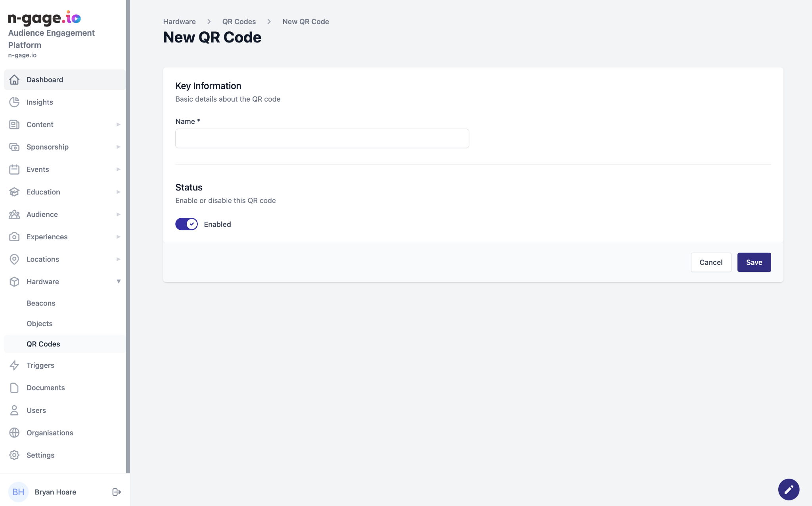Collapse the Hardware menu arrow
Viewport: 812px width, 506px height.
pos(118,281)
